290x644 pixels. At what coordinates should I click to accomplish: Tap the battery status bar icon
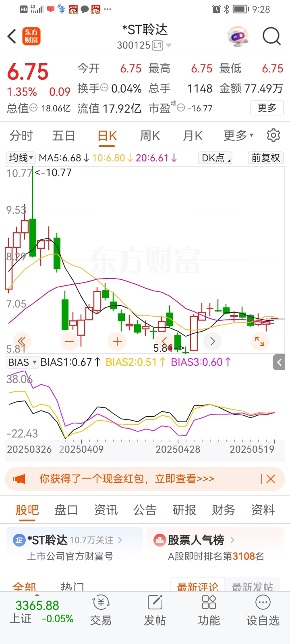click(x=241, y=9)
